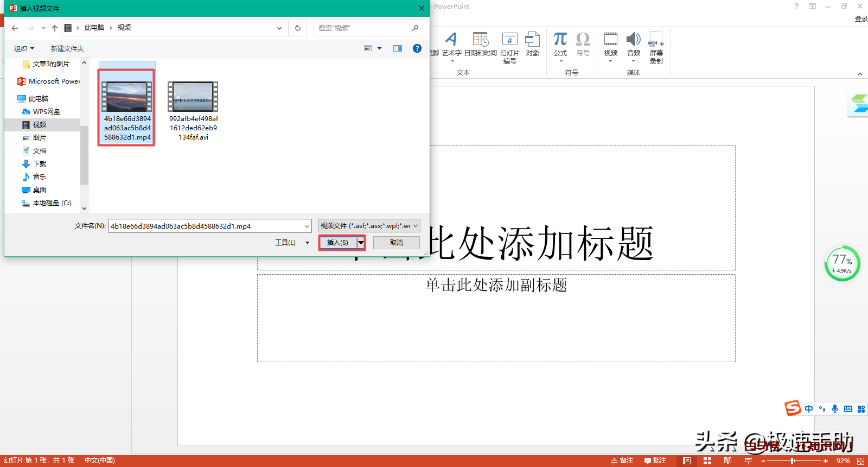Click the dialog help question mark icon

coord(417,48)
